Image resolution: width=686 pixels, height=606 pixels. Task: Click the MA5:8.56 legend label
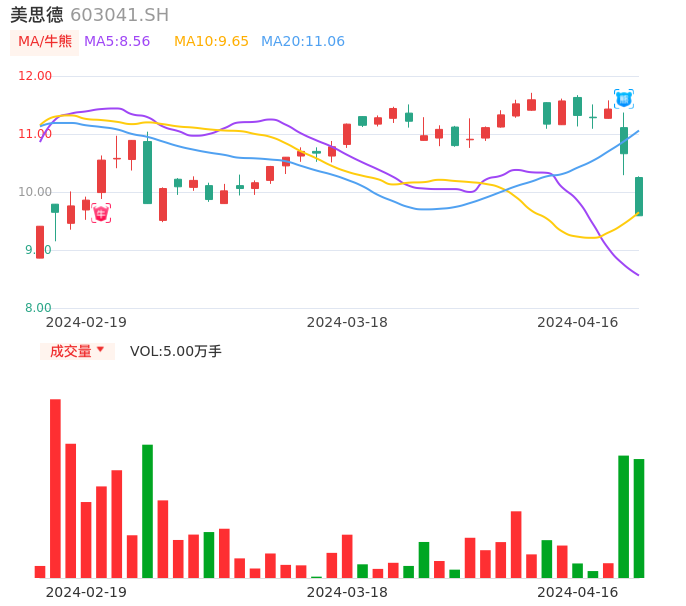[117, 42]
